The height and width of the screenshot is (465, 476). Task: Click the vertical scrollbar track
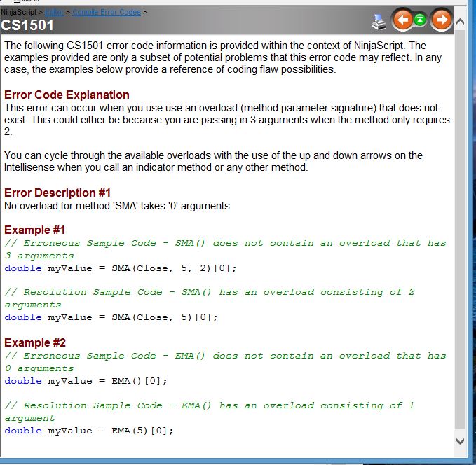point(460,230)
